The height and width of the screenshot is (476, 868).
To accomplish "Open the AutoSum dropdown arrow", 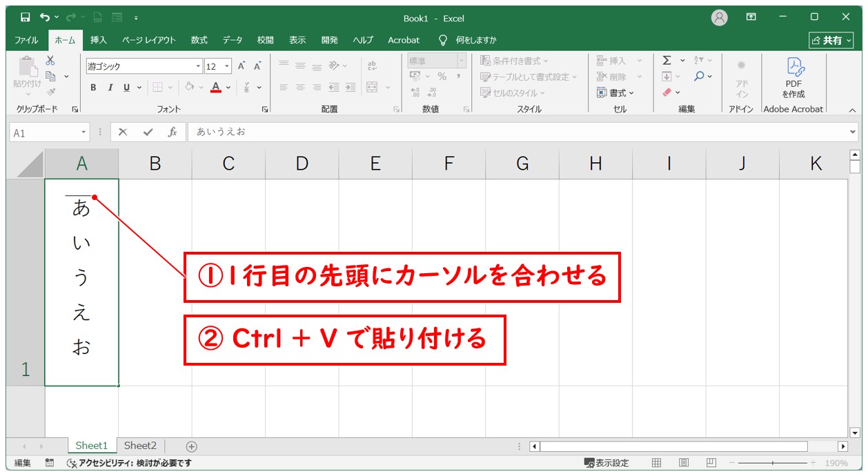I will pyautogui.click(x=682, y=61).
